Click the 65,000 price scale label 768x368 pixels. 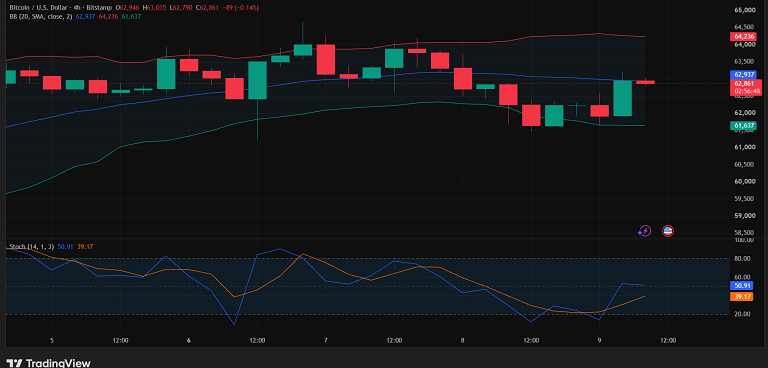(744, 10)
